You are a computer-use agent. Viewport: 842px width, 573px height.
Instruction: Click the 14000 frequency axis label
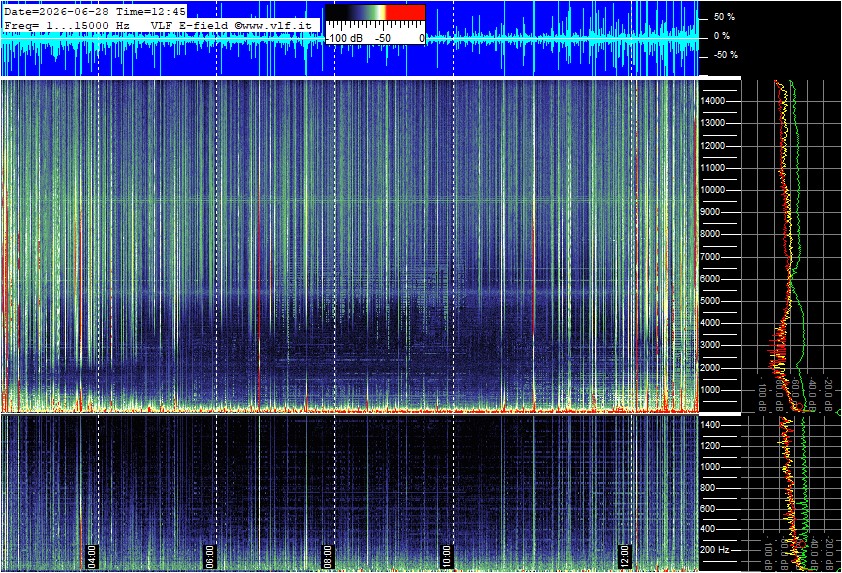point(713,101)
